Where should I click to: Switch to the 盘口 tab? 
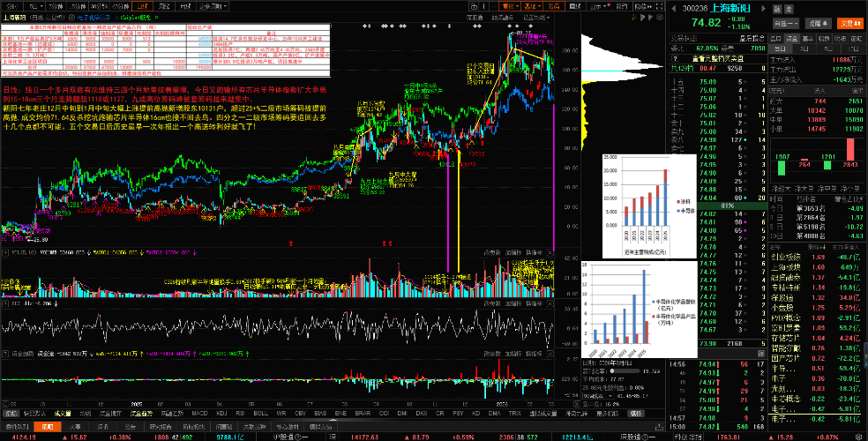pos(775,39)
